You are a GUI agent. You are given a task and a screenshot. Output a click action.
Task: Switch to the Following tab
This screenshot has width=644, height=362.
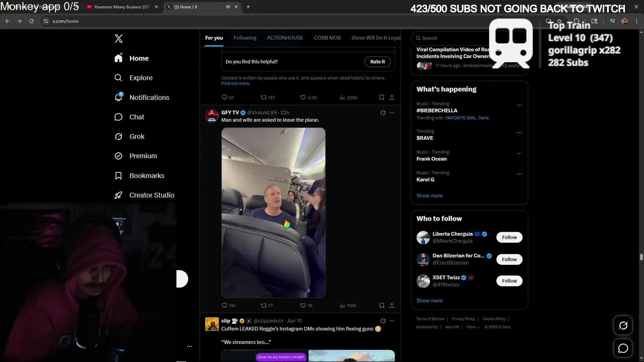(245, 38)
